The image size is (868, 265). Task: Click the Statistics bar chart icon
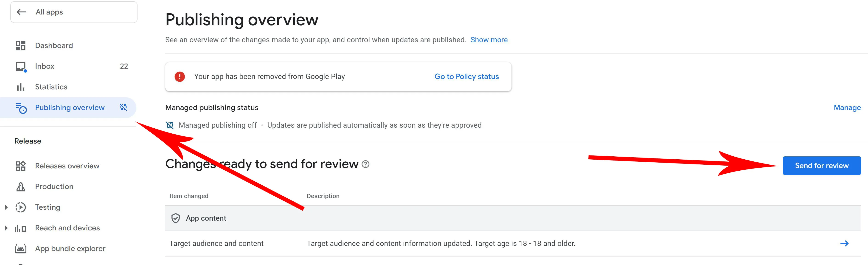(x=21, y=87)
